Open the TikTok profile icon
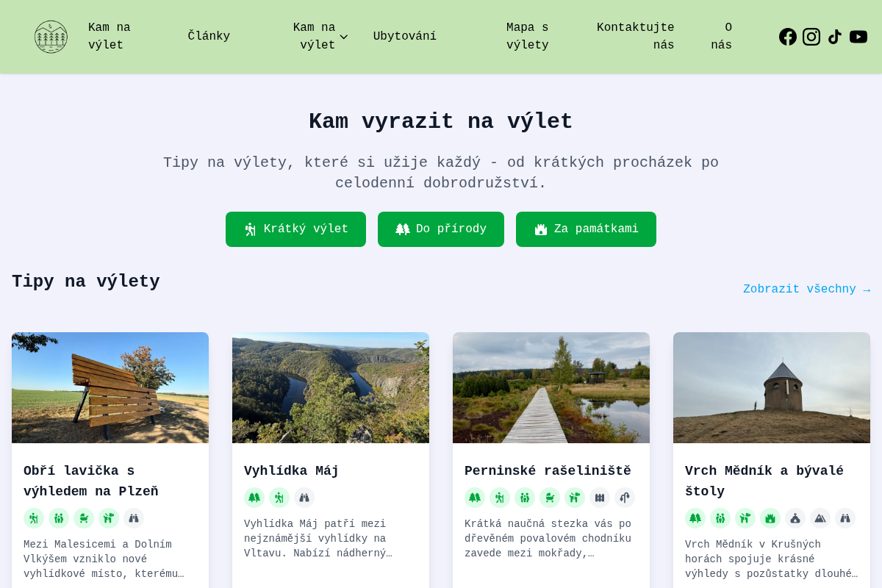882x588 pixels. click(835, 37)
